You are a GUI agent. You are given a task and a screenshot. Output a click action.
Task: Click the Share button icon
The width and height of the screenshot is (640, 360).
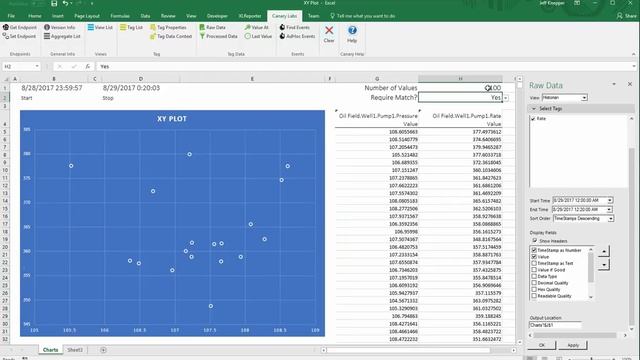coord(620,16)
